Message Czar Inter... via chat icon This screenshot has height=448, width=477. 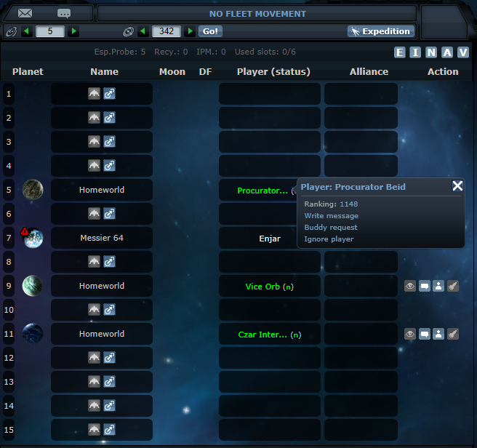pos(425,334)
